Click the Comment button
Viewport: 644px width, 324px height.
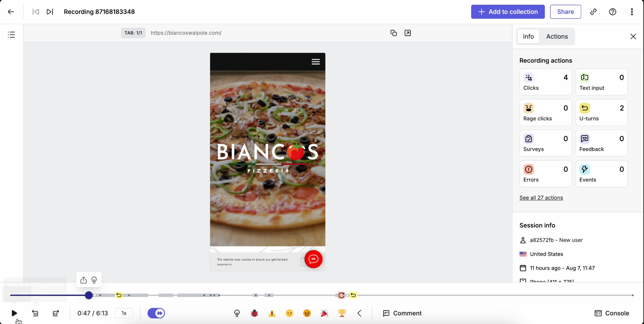(402, 313)
